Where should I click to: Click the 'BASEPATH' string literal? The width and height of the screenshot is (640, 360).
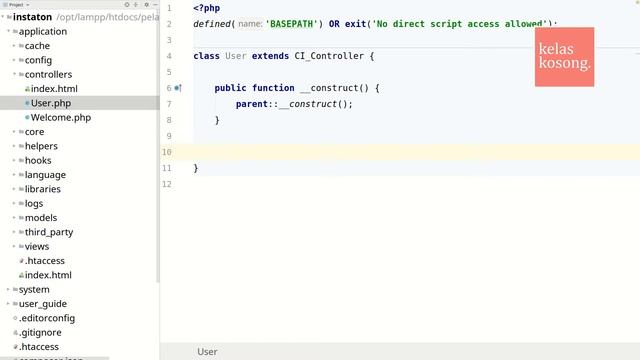click(291, 24)
